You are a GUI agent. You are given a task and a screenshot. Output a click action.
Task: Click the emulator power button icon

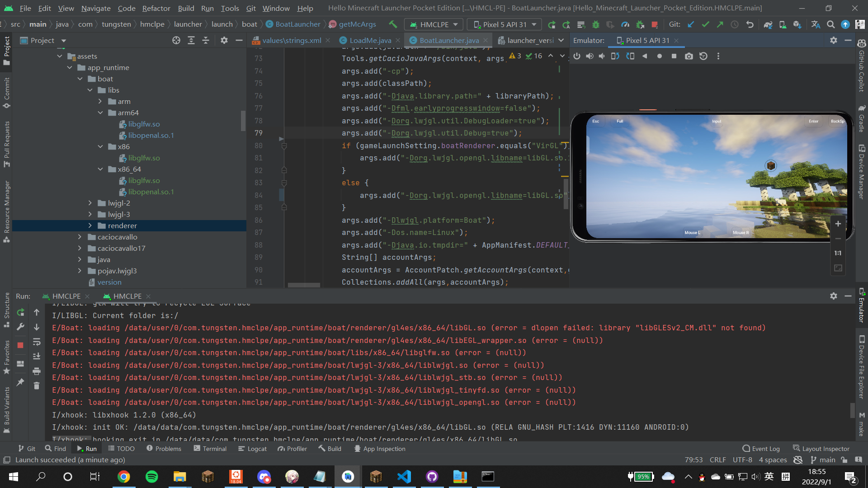click(577, 56)
